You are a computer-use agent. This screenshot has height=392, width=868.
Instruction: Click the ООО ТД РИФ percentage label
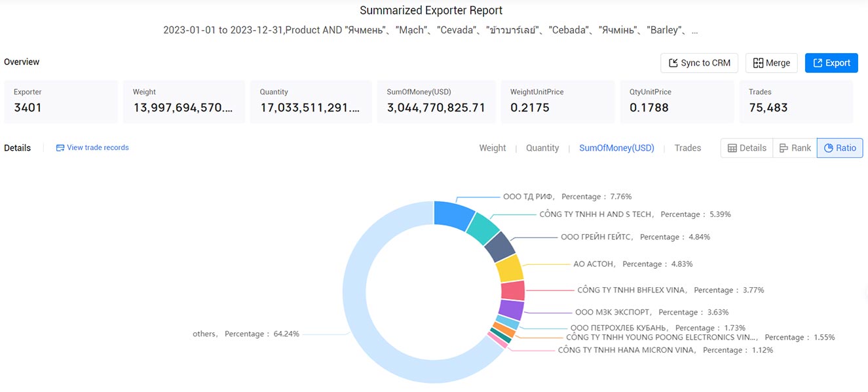(x=567, y=197)
